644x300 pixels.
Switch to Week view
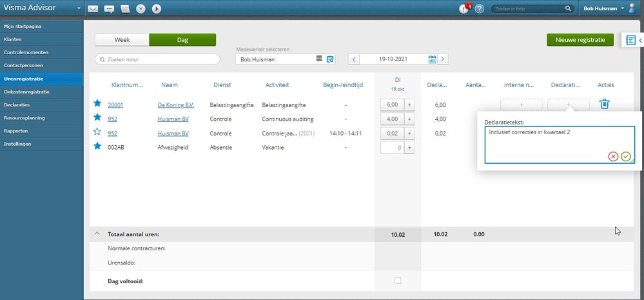pyautogui.click(x=122, y=40)
